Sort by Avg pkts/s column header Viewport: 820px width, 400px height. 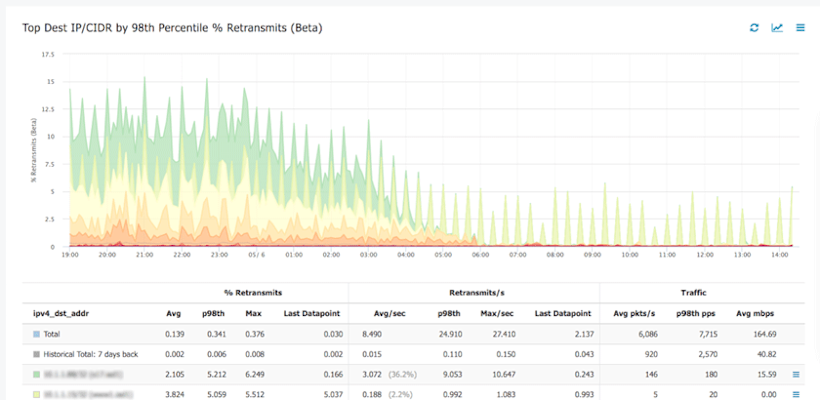coord(632,314)
